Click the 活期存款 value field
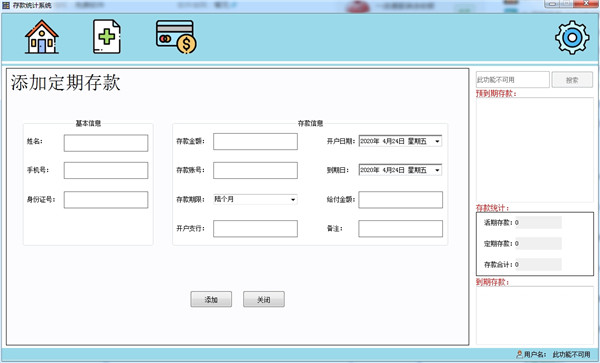Screen dimensions: 600x363 click(538, 222)
